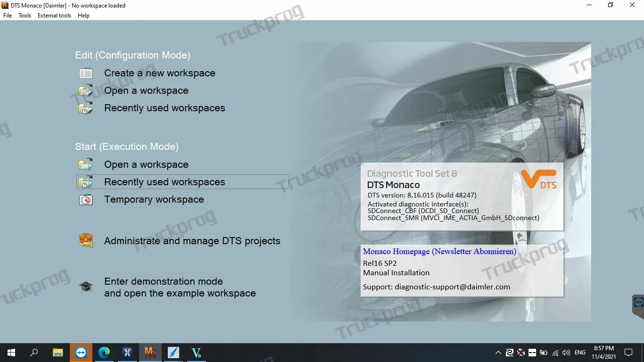Open the Windows notification center
Viewport: 644px width, 362px height.
(628, 353)
